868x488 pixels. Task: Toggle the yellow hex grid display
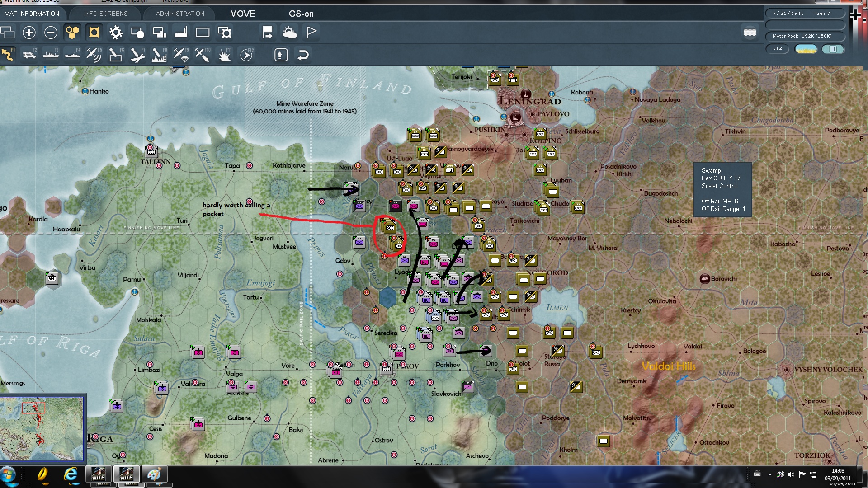click(72, 33)
